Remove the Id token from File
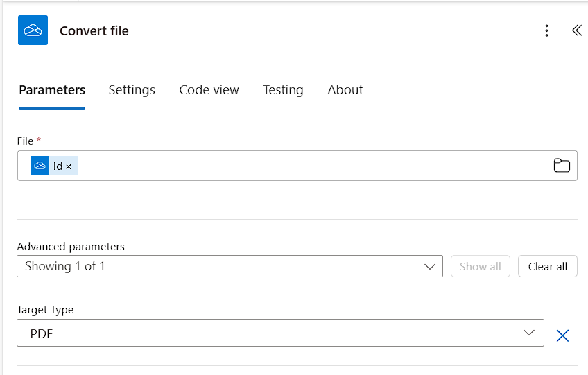Screen dimensions: 588x375 tap(69, 166)
